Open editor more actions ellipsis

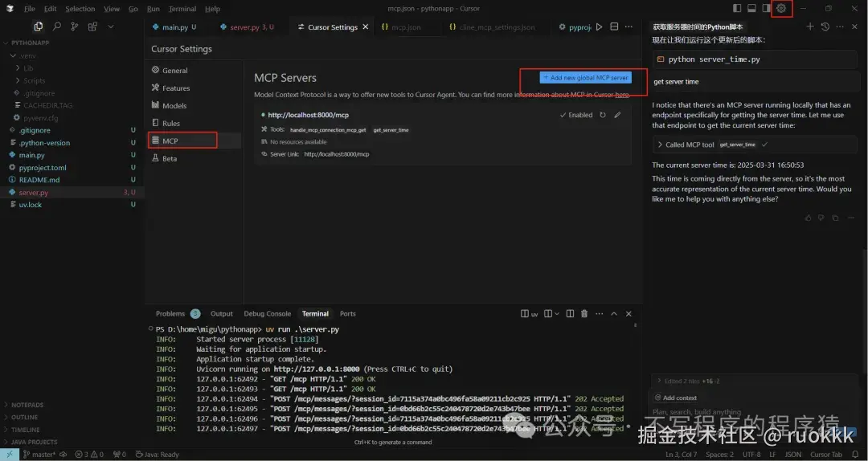pyautogui.click(x=628, y=27)
